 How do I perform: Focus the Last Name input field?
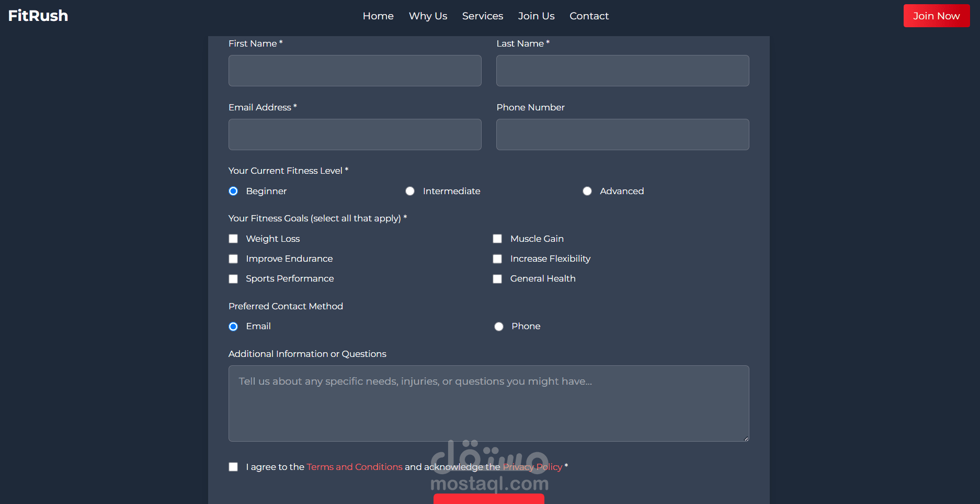(622, 71)
